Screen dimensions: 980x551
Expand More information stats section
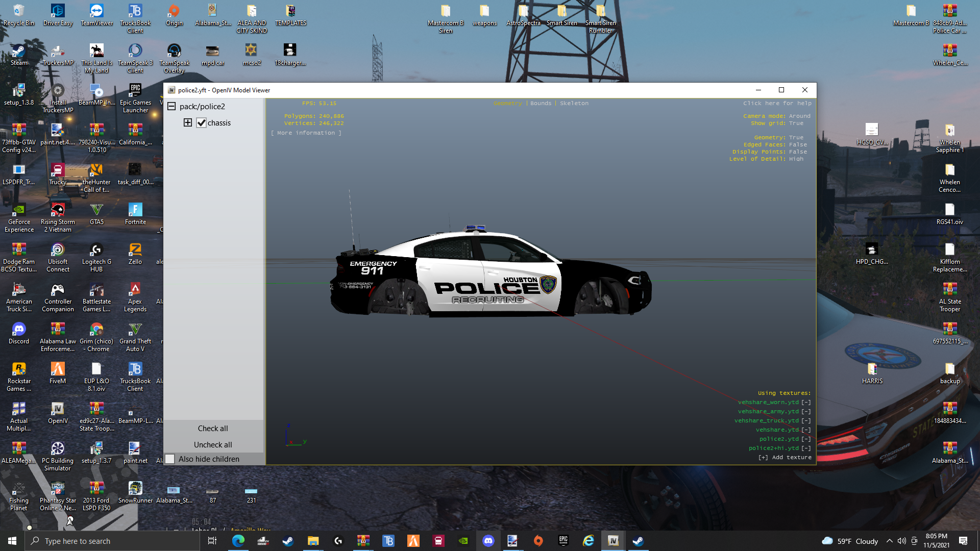point(306,133)
